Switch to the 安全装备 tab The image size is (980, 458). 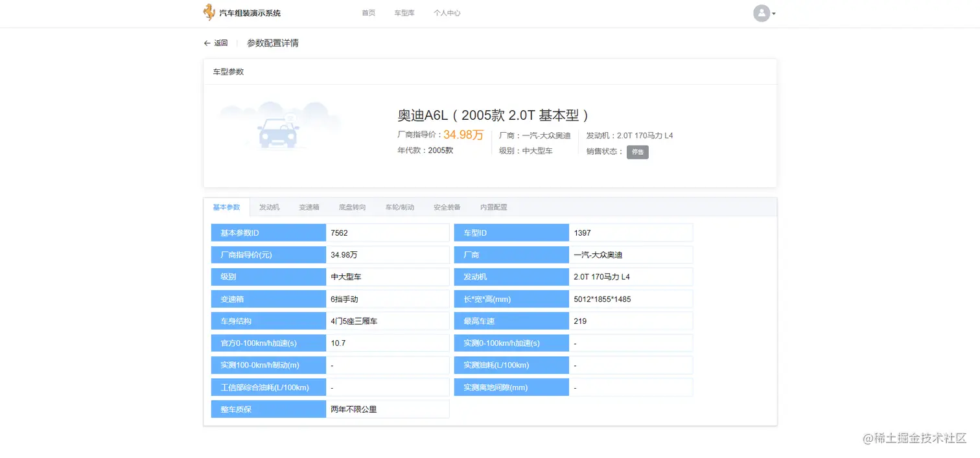(x=447, y=207)
